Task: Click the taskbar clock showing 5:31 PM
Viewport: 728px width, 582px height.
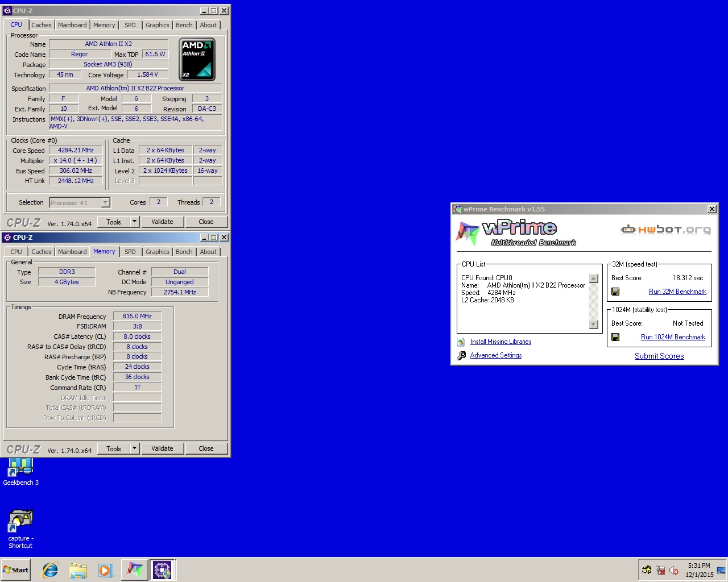Action: point(699,570)
